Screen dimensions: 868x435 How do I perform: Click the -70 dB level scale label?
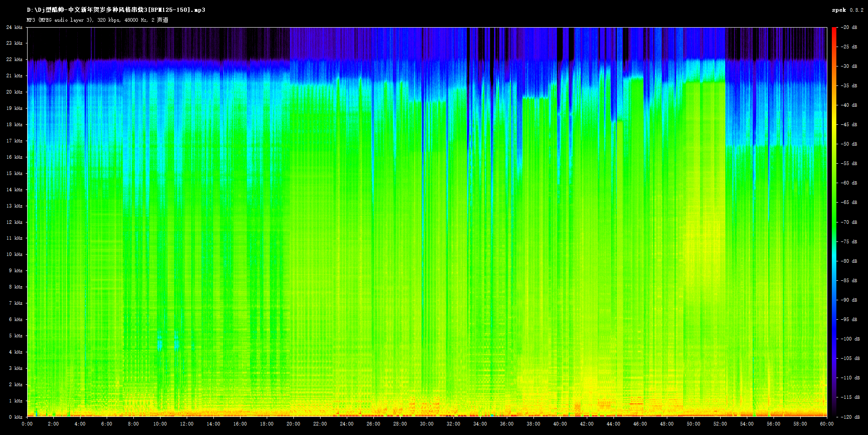[x=849, y=222]
